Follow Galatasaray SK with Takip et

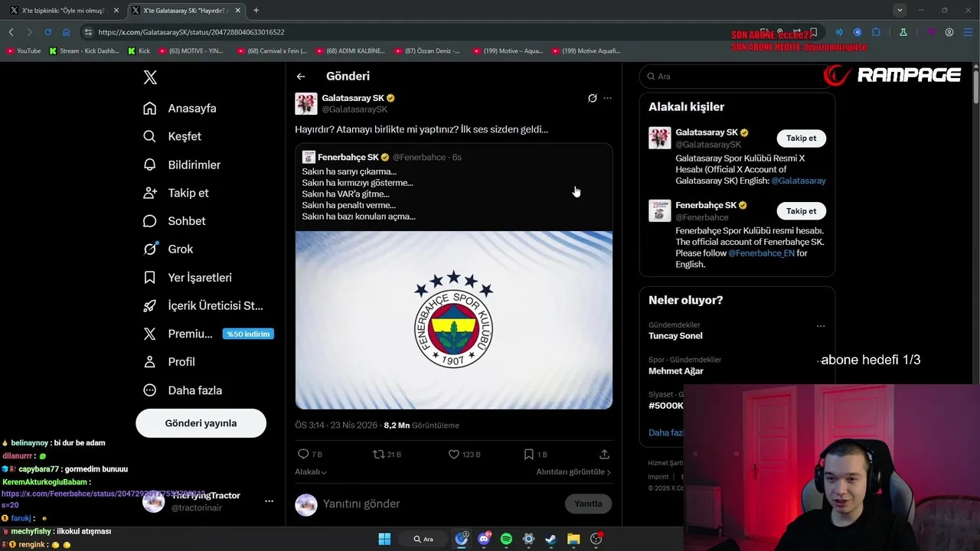(802, 138)
